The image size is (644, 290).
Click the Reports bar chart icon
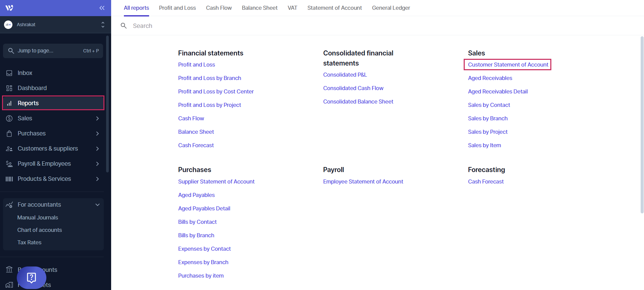9,103
